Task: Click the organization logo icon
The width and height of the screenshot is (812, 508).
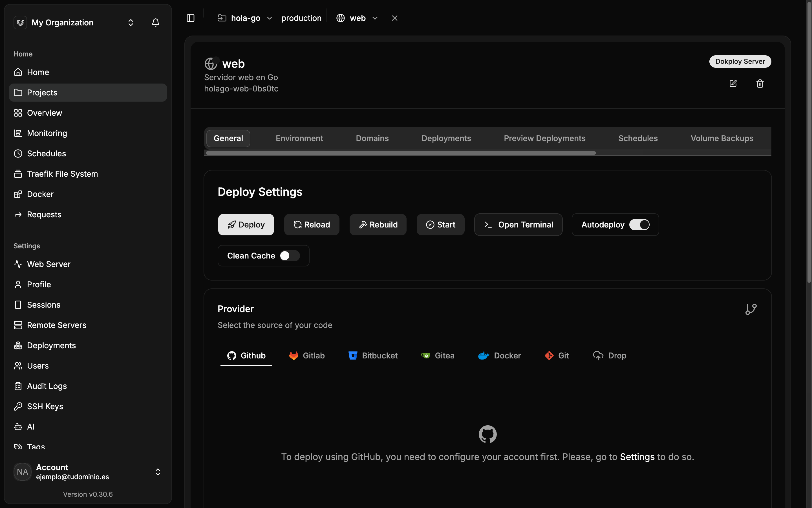Action: click(x=20, y=23)
